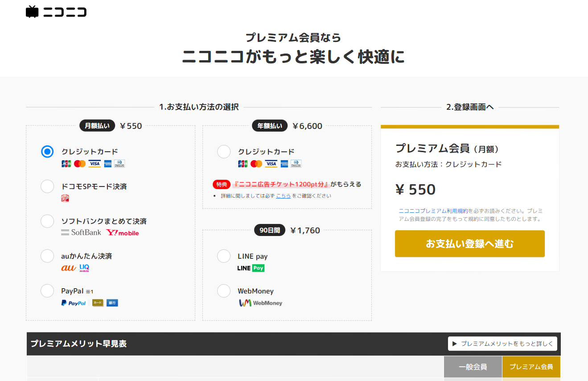Choose PayPal monthly payment radio
The width and height of the screenshot is (588, 381).
point(47,291)
